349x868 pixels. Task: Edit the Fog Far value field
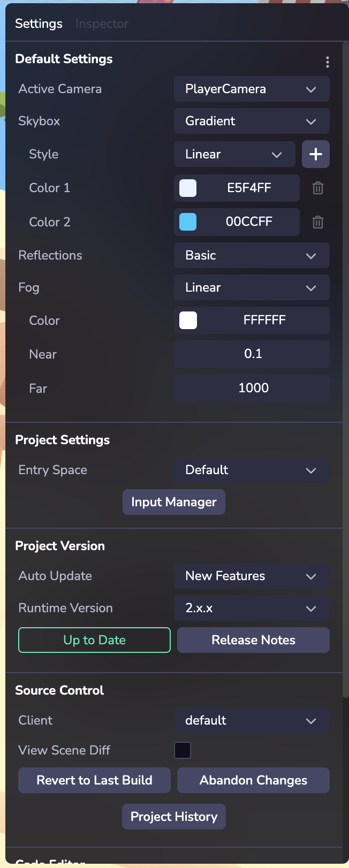252,388
